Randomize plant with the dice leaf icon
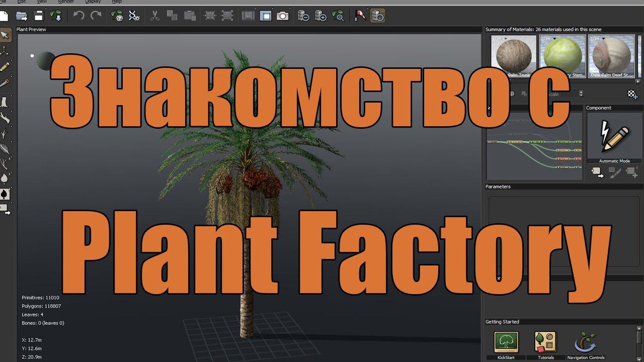The height and width of the screenshot is (362, 644). pyautogui.click(x=117, y=16)
